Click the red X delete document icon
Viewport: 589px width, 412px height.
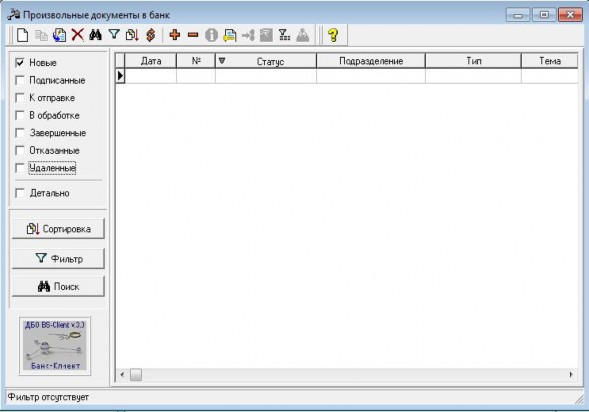78,35
